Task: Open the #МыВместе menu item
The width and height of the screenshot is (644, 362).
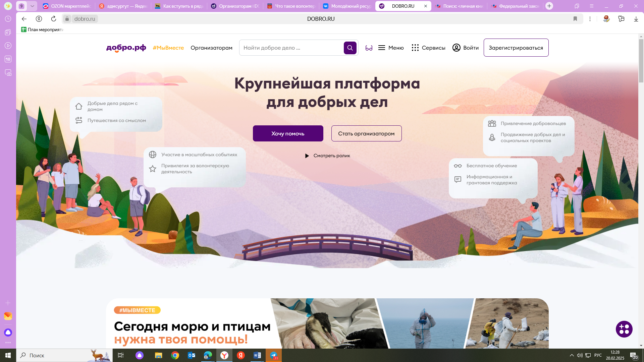Action: pos(168,48)
